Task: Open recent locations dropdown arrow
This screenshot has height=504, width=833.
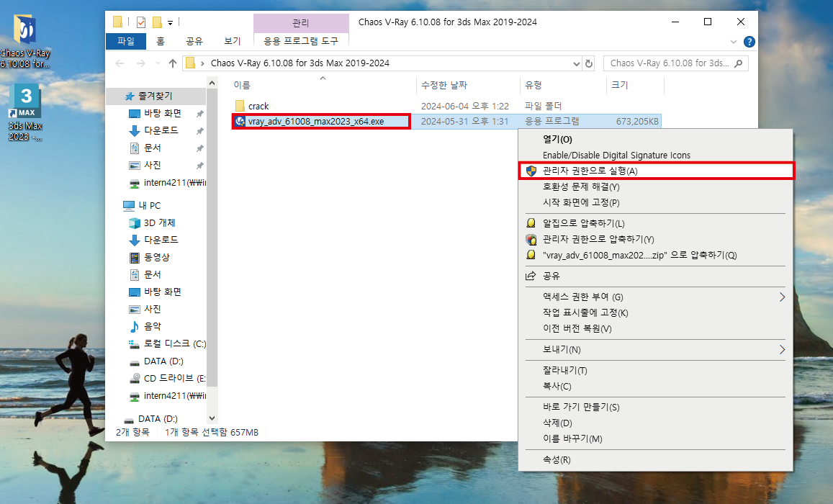Action: (x=157, y=63)
